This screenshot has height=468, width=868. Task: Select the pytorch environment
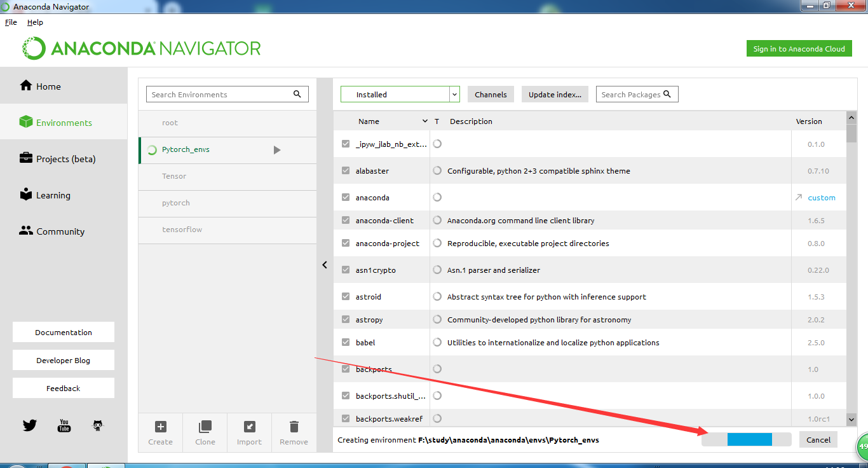(x=227, y=203)
